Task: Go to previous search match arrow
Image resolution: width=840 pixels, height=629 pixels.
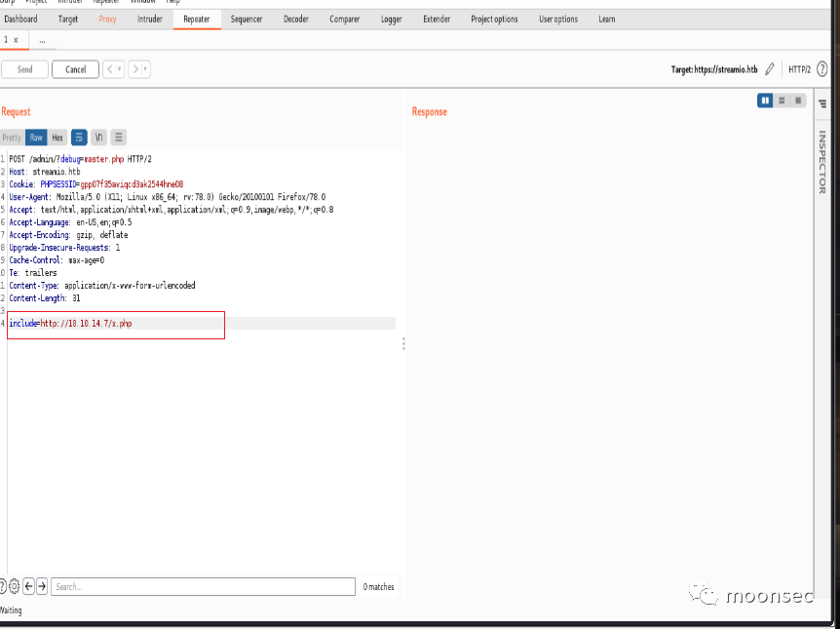Action: pyautogui.click(x=29, y=586)
